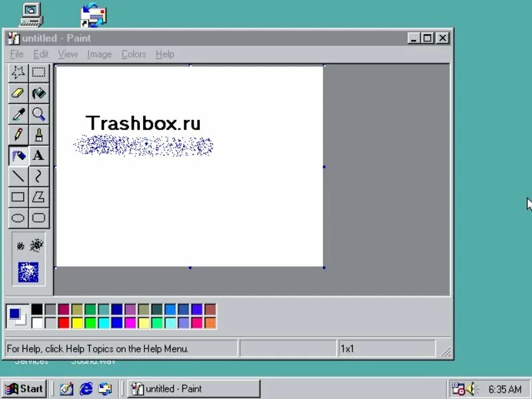Select the Rounded Rectangle tool
Screen dimensions: 532x399
(x=39, y=218)
